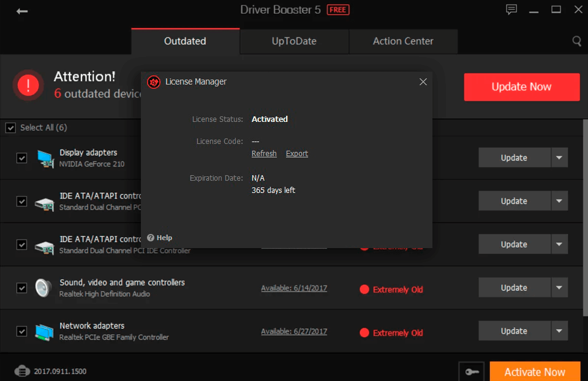
Task: Switch to the UpToDate tab
Action: (x=294, y=41)
